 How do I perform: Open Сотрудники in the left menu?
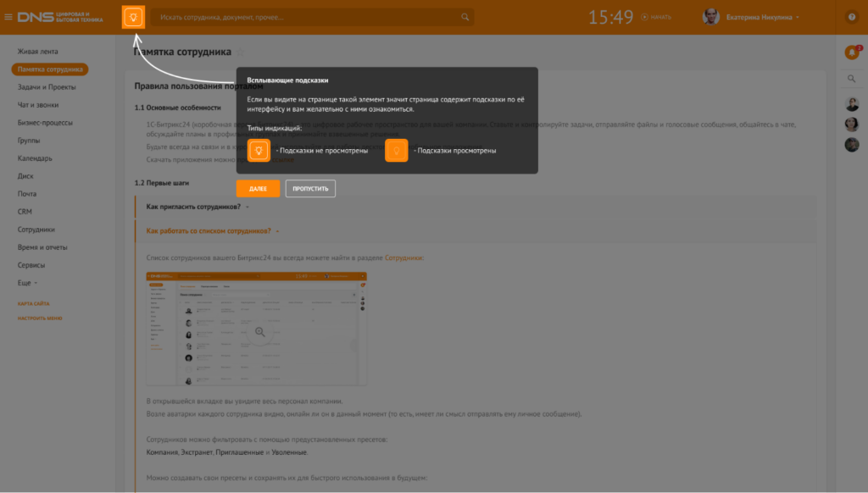[36, 229]
